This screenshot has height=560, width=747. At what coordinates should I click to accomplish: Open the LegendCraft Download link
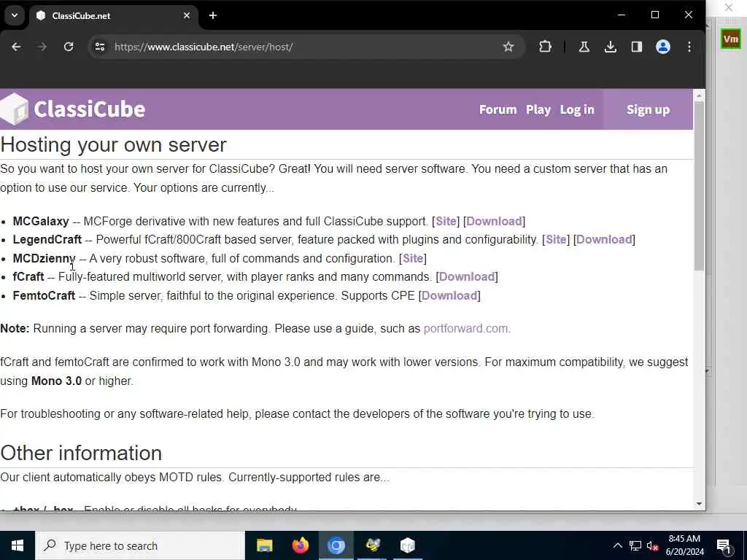click(x=604, y=239)
